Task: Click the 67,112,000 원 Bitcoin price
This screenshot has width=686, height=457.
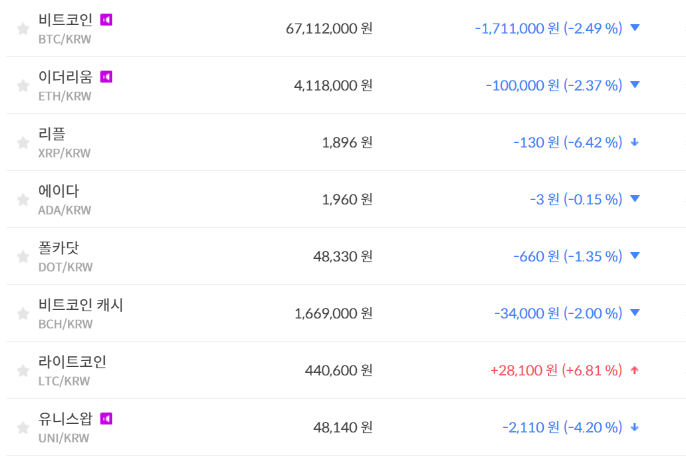Action: click(x=329, y=28)
